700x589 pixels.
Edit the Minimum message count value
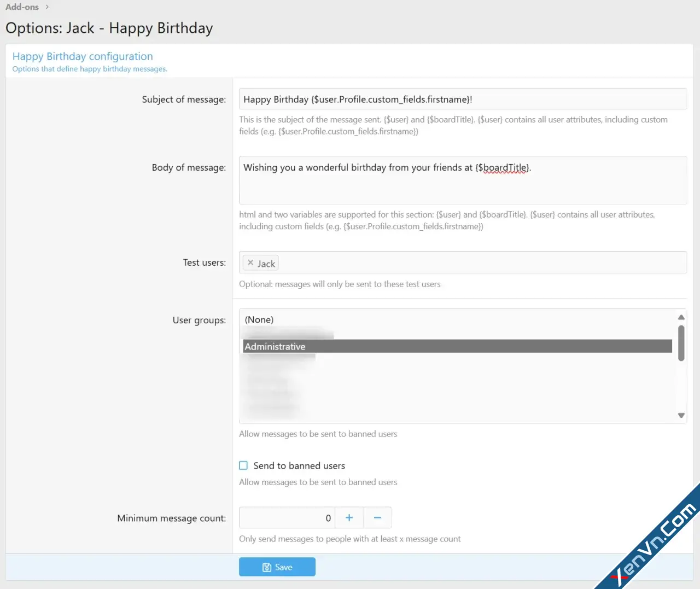coord(287,517)
